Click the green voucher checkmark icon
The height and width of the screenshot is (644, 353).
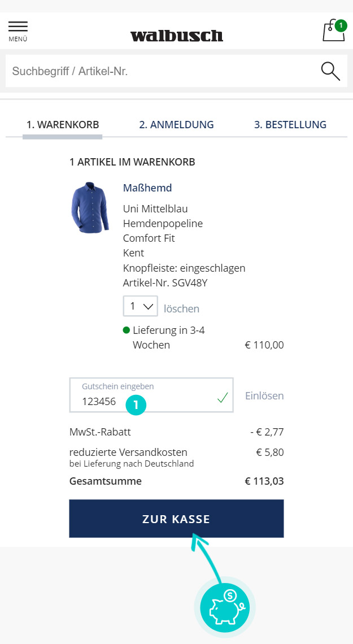(x=222, y=398)
